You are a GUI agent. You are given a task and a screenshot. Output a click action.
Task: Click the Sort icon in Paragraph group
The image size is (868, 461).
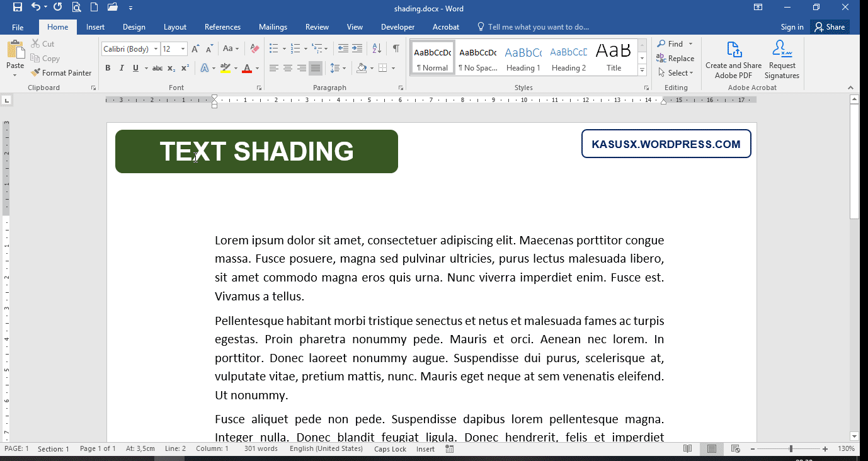tap(376, 48)
